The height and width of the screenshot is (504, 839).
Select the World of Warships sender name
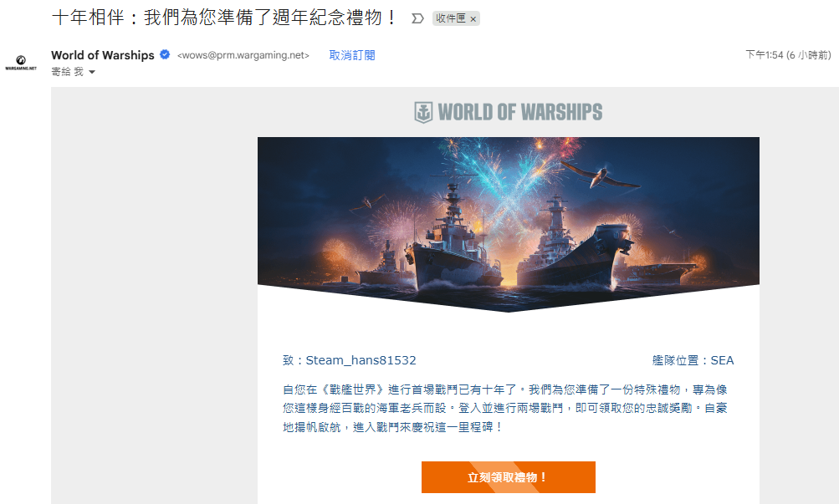click(103, 55)
